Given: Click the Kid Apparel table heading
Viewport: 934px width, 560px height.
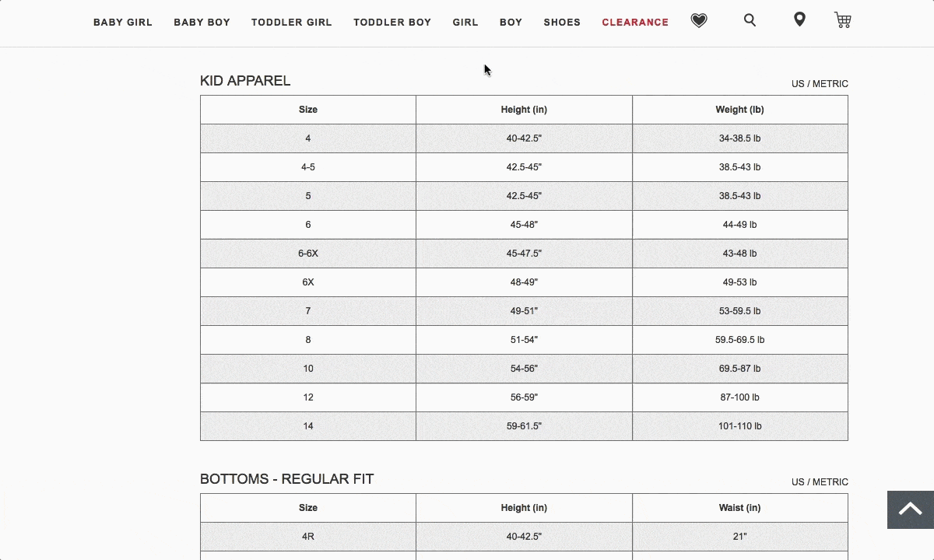Looking at the screenshot, I should tap(245, 81).
